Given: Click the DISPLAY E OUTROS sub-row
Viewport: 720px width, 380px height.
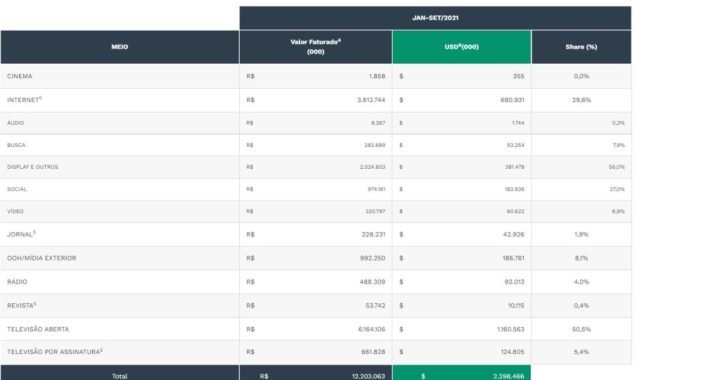Looking at the screenshot, I should (315, 167).
